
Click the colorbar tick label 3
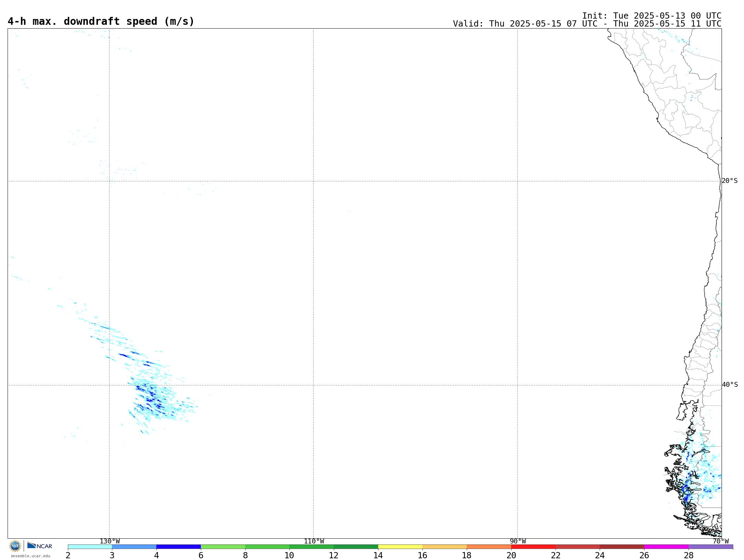112,556
